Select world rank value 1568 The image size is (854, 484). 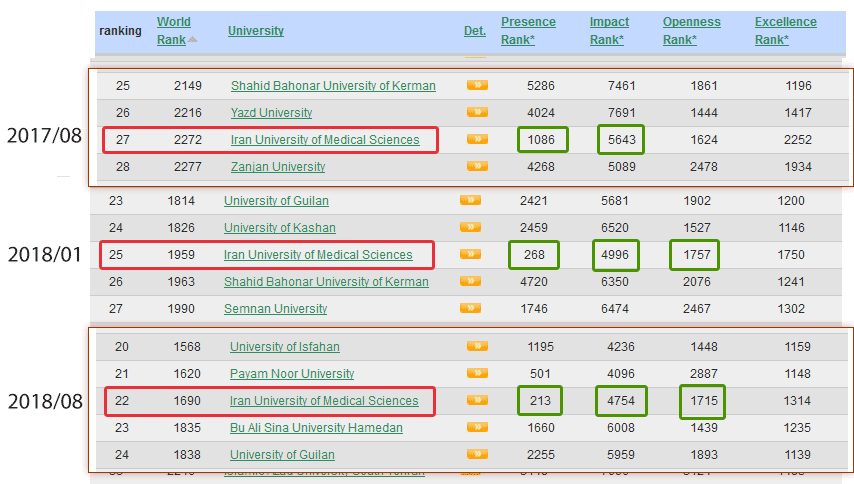coord(187,347)
